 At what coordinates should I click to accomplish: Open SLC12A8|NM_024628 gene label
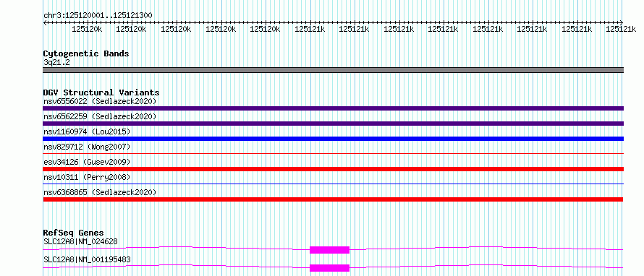(x=80, y=241)
